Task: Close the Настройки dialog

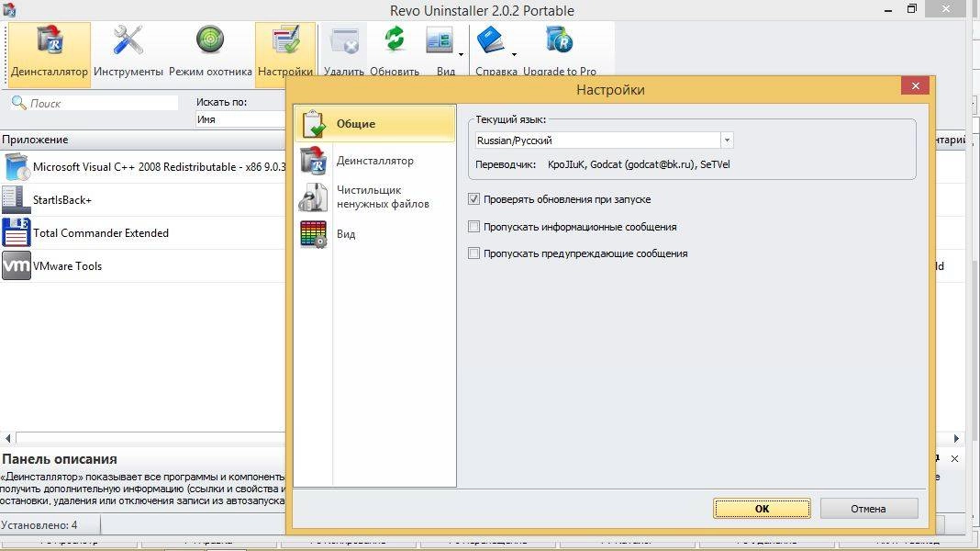Action: [x=915, y=86]
